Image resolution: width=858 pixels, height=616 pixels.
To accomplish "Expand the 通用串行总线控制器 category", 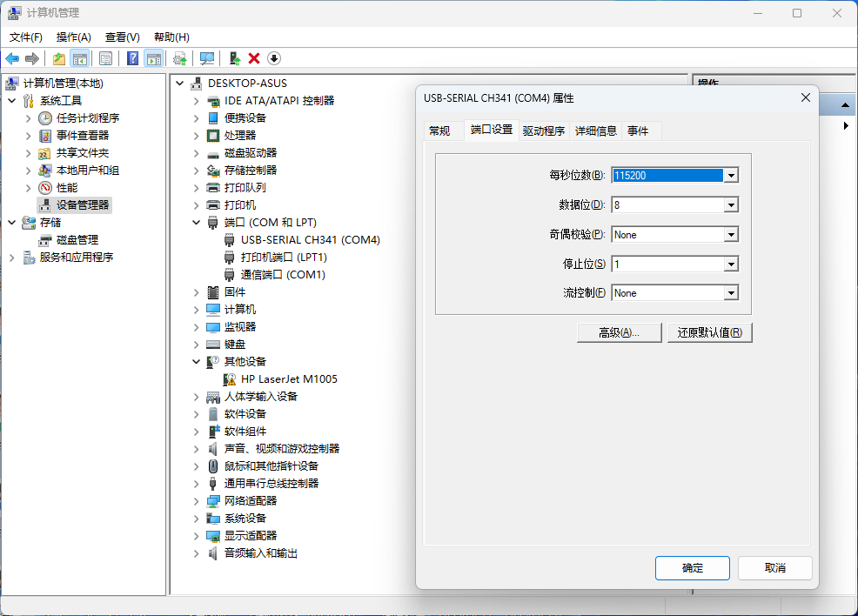I will coord(196,484).
